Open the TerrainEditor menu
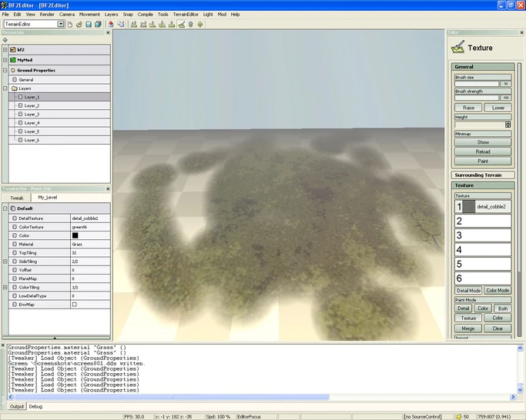 [185, 14]
